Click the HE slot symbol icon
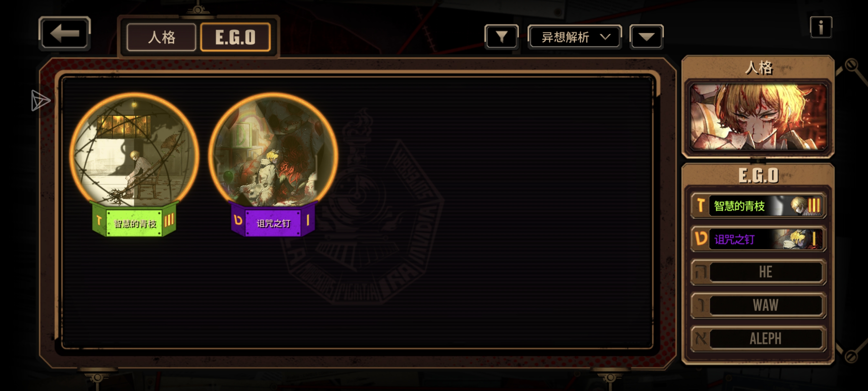The image size is (868, 391). [x=701, y=272]
